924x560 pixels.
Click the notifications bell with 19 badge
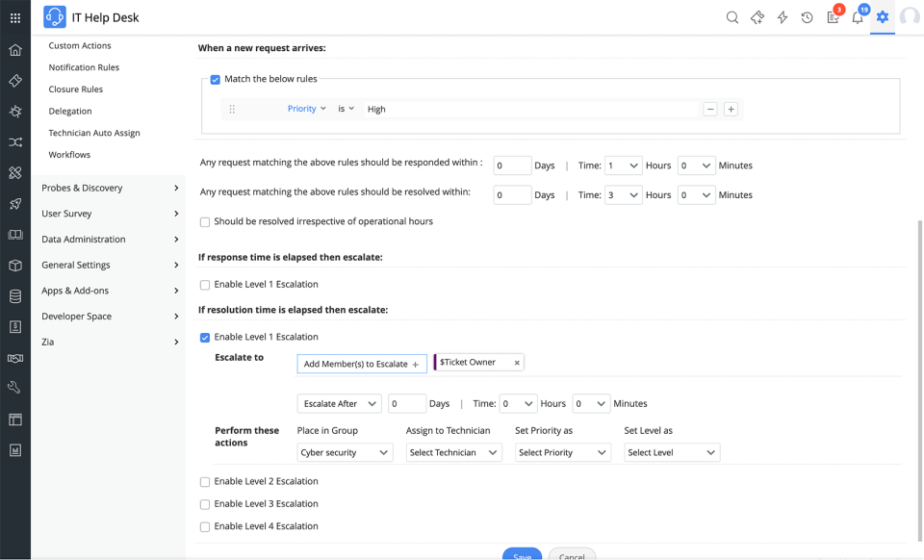pos(858,17)
